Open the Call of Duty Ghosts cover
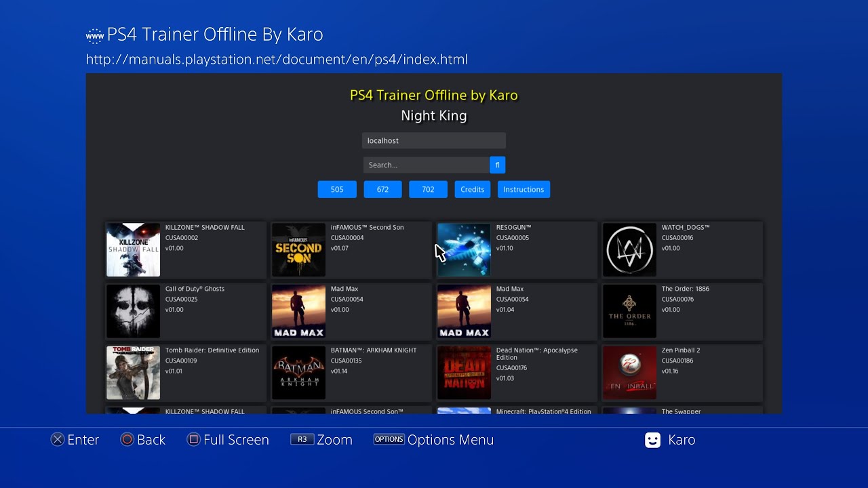This screenshot has height=488, width=868. [x=133, y=311]
